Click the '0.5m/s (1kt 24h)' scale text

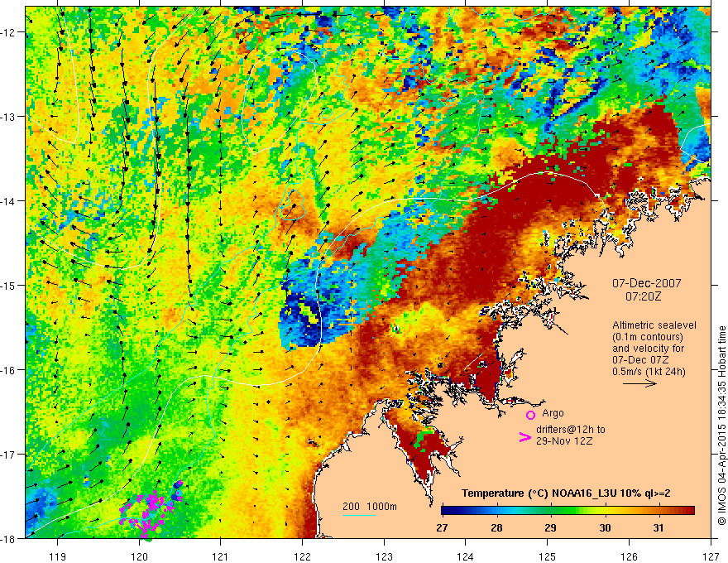649,372
